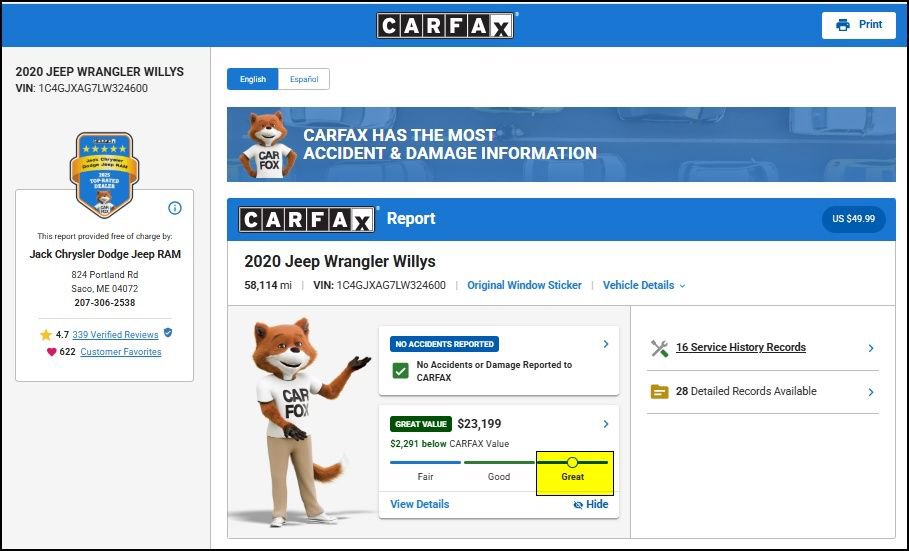Click the 824 Portland Rd address

click(105, 274)
